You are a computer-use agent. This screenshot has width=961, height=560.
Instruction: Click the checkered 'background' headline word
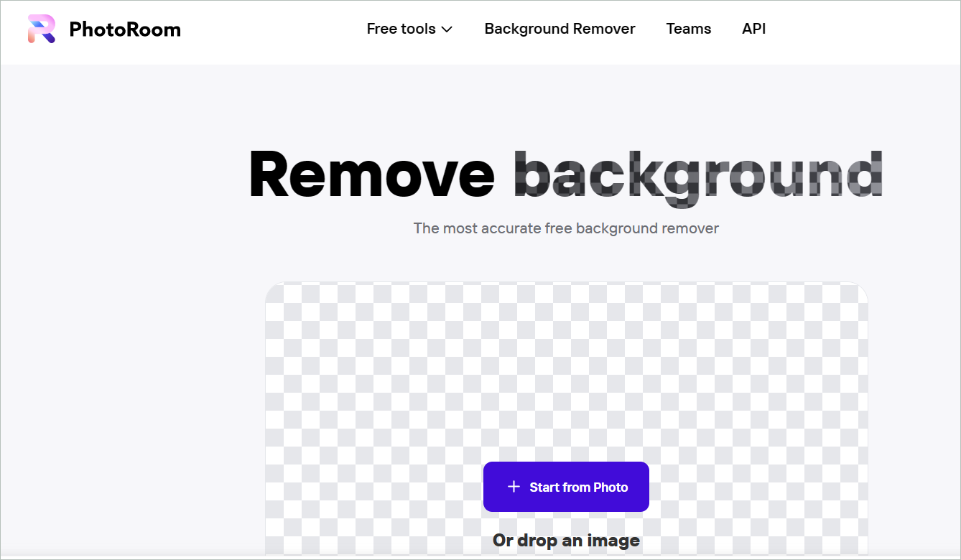point(697,175)
